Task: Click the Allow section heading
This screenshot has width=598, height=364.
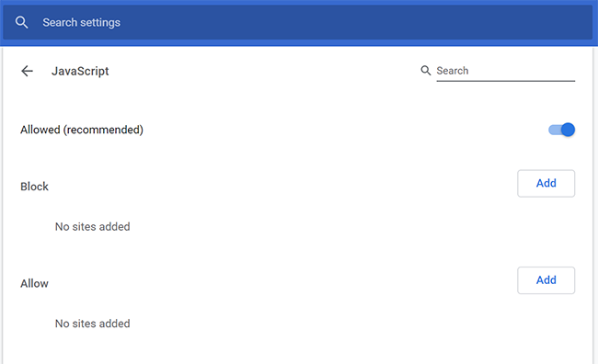Action: 34,284
